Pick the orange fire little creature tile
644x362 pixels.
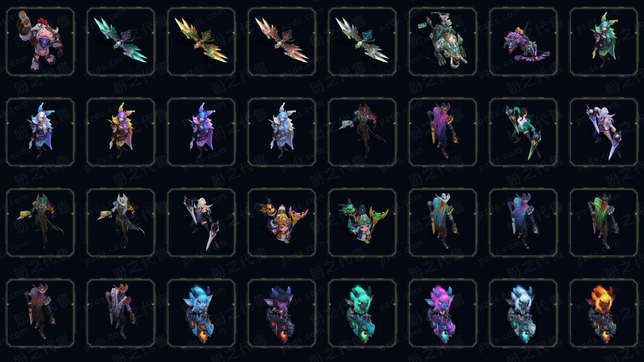[x=604, y=313]
